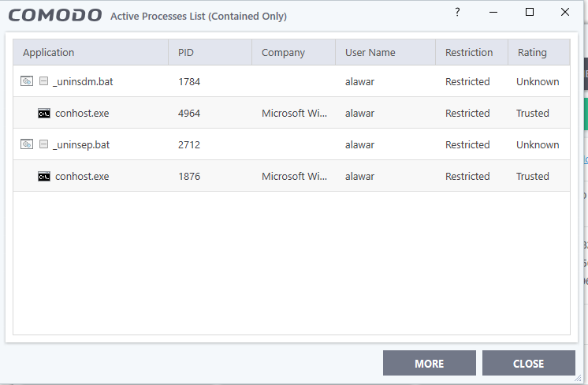
Task: Sort by the User Name column
Action: pos(370,53)
